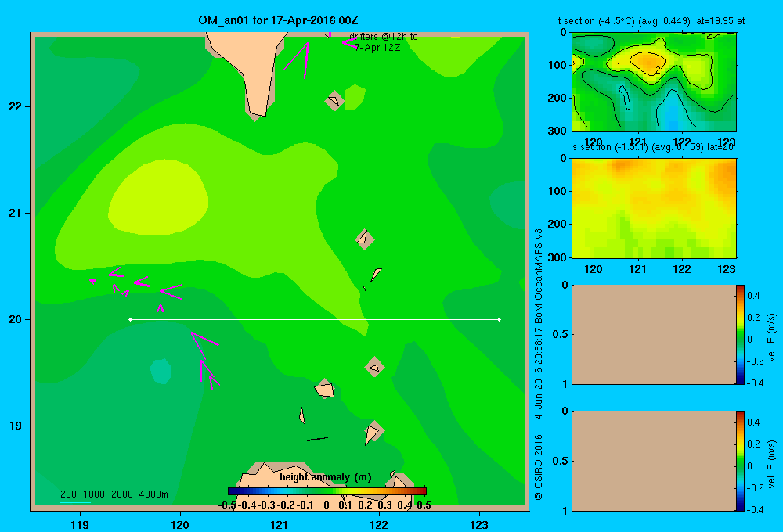The width and height of the screenshot is (783, 532).
Task: Click the latitude 22 axis label
Action: pyautogui.click(x=16, y=107)
